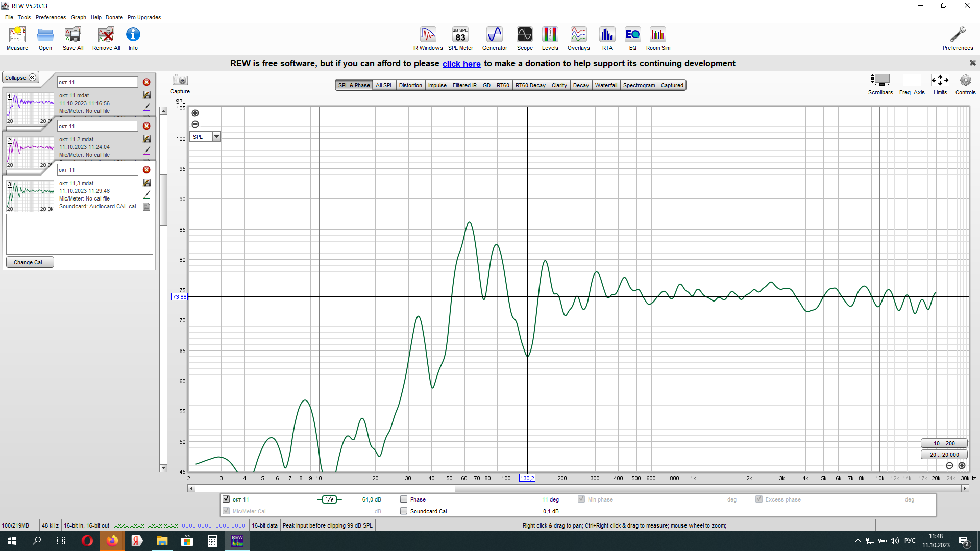This screenshot has width=980, height=551.
Task: Click Save All icon
Action: click(73, 39)
